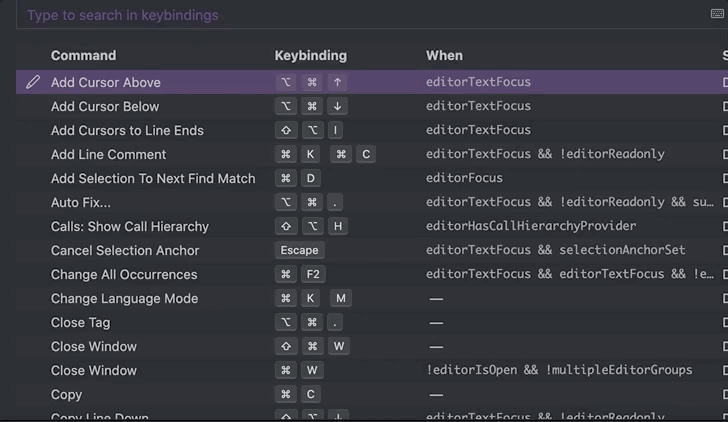Select the Copy command row
The width and height of the screenshot is (728, 422).
pyautogui.click(x=67, y=394)
